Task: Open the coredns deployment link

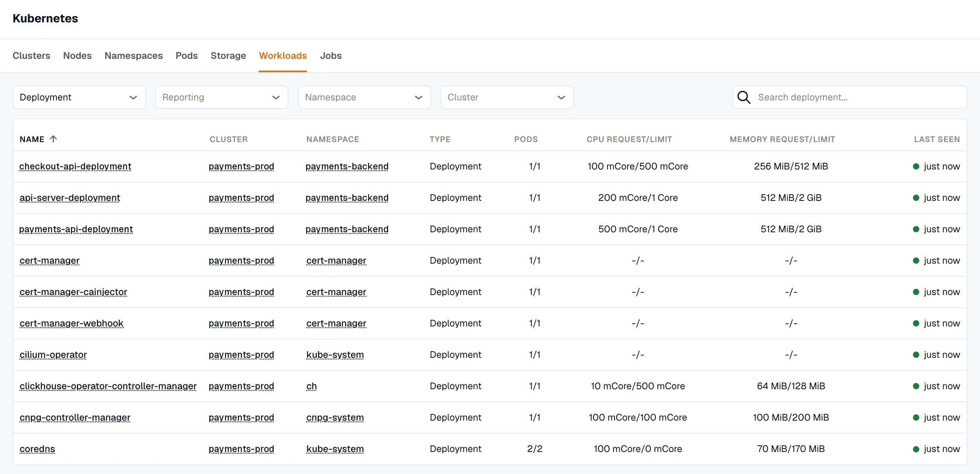Action: click(37, 449)
